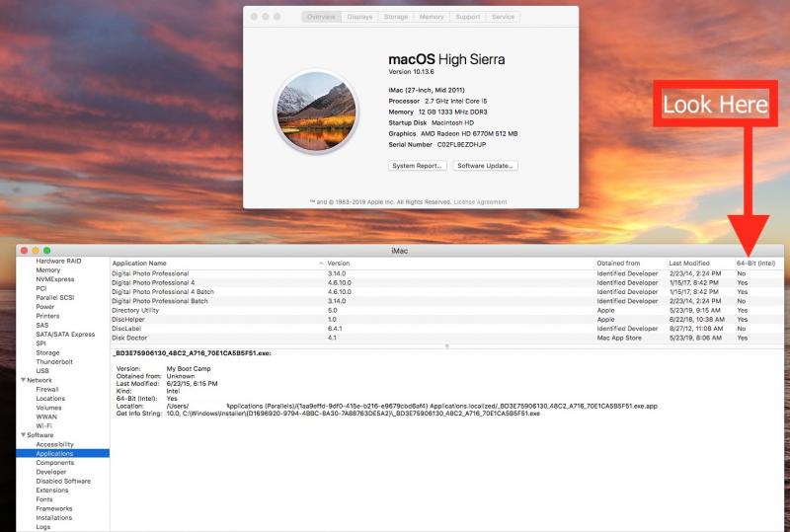Screen dimensions: 790x532
Task: Select the Directory Utility row
Action: (447, 310)
